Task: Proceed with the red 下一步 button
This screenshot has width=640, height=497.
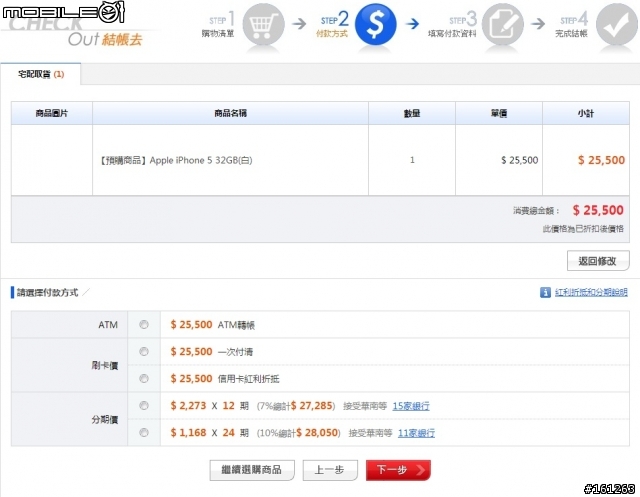Action: 398,470
